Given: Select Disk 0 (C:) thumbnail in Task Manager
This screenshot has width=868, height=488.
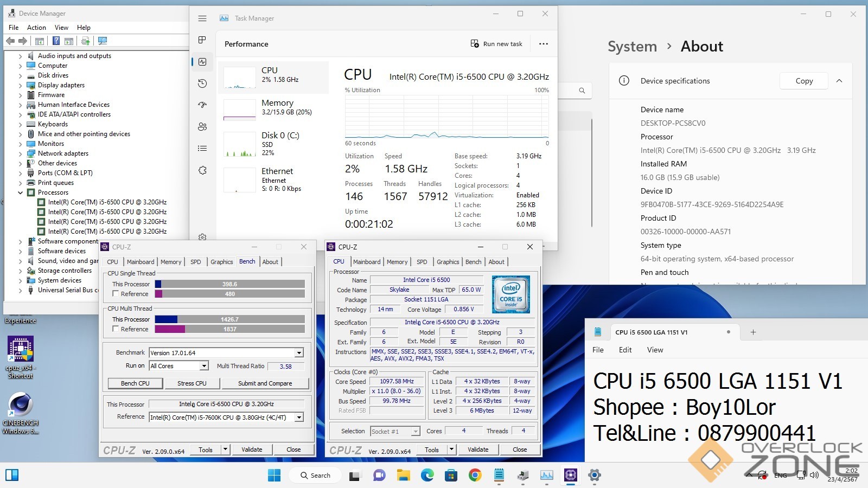Looking at the screenshot, I should (x=239, y=145).
